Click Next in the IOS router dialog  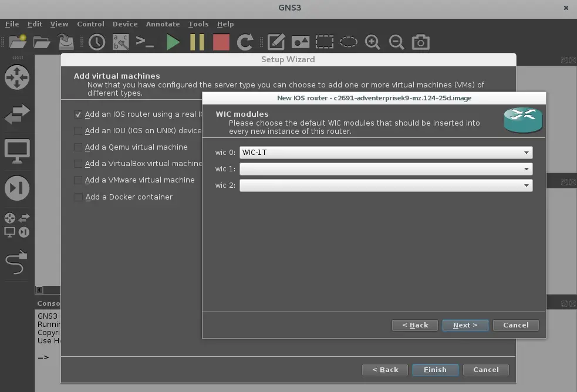coord(465,325)
